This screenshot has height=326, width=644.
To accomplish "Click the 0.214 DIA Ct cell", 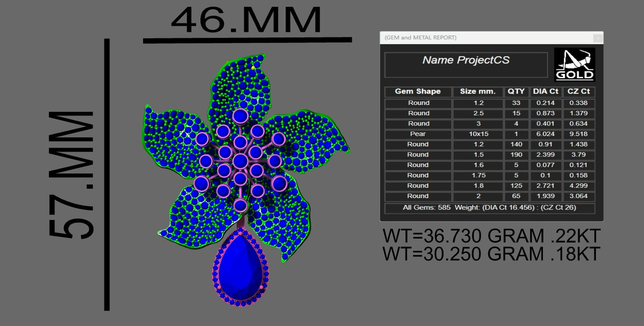I will tap(546, 103).
